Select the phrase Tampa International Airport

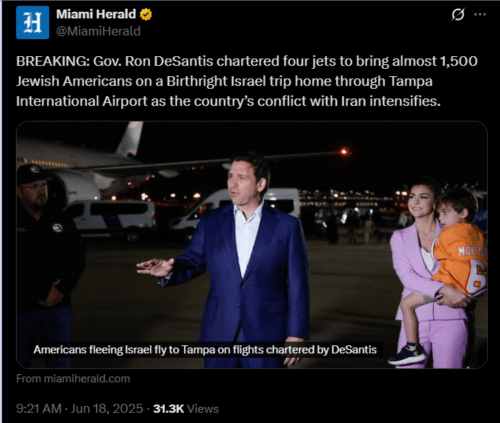(224, 91)
